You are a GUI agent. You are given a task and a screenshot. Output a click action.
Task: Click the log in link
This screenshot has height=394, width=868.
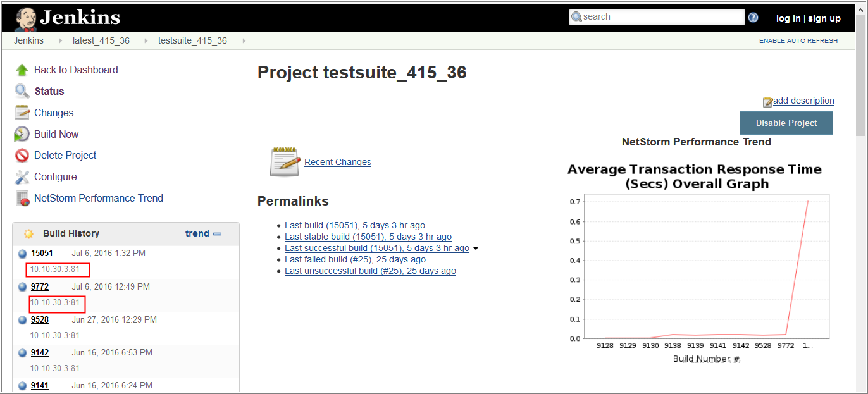coord(788,18)
